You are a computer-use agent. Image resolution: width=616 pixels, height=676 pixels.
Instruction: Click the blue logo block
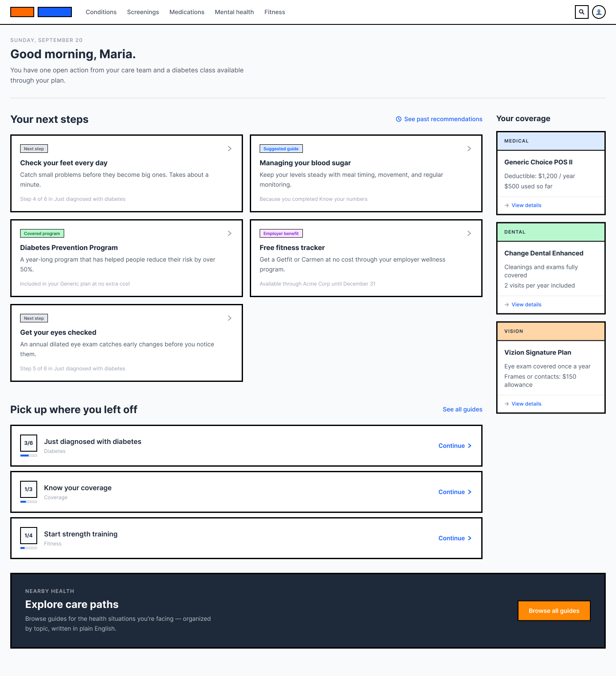click(55, 12)
